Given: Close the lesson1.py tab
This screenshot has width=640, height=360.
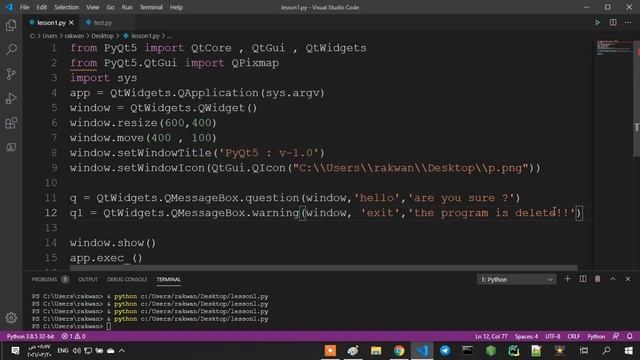Looking at the screenshot, I should pos(71,23).
